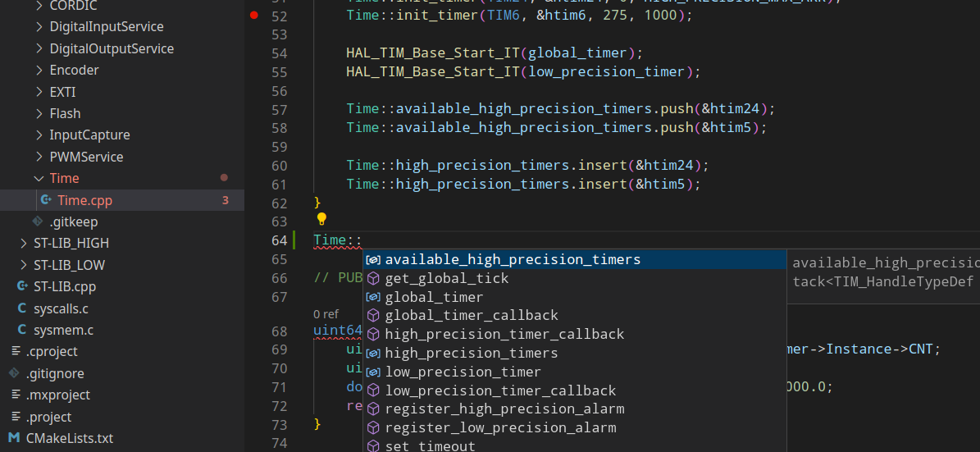This screenshot has height=452, width=980.
Task: Open ST-LIB.cpp in the explorer
Action: (122, 287)
